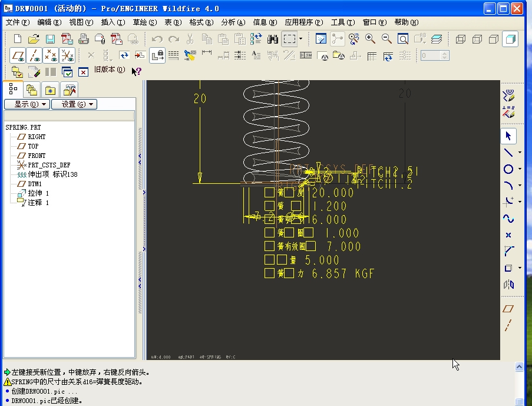Select the arc sketch tool
Viewport: 532px width, 406px height.
[x=508, y=186]
